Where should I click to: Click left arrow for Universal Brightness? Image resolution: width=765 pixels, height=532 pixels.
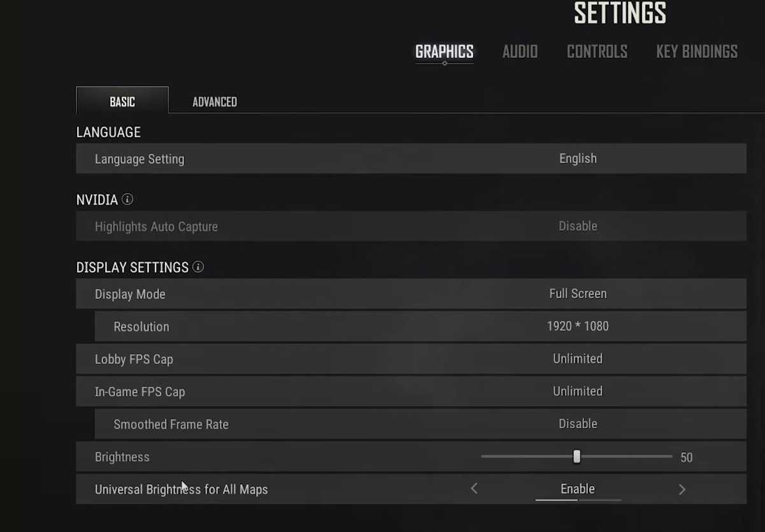pos(474,489)
